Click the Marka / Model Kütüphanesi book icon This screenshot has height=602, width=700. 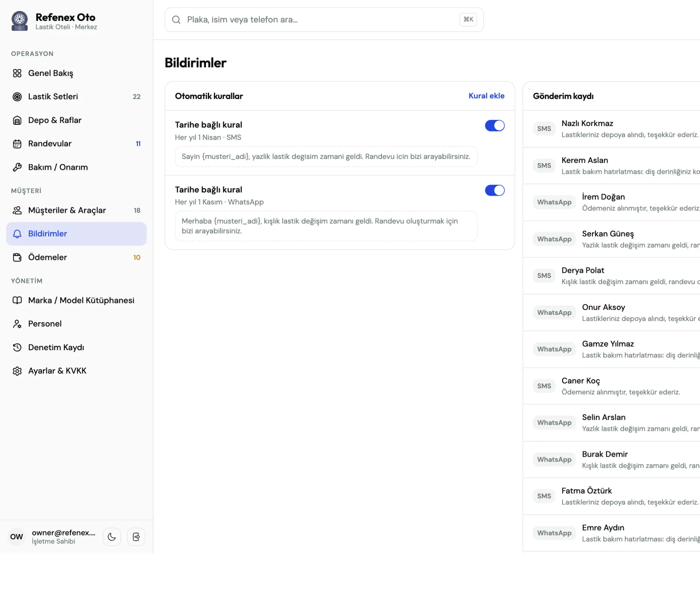pos(17,300)
